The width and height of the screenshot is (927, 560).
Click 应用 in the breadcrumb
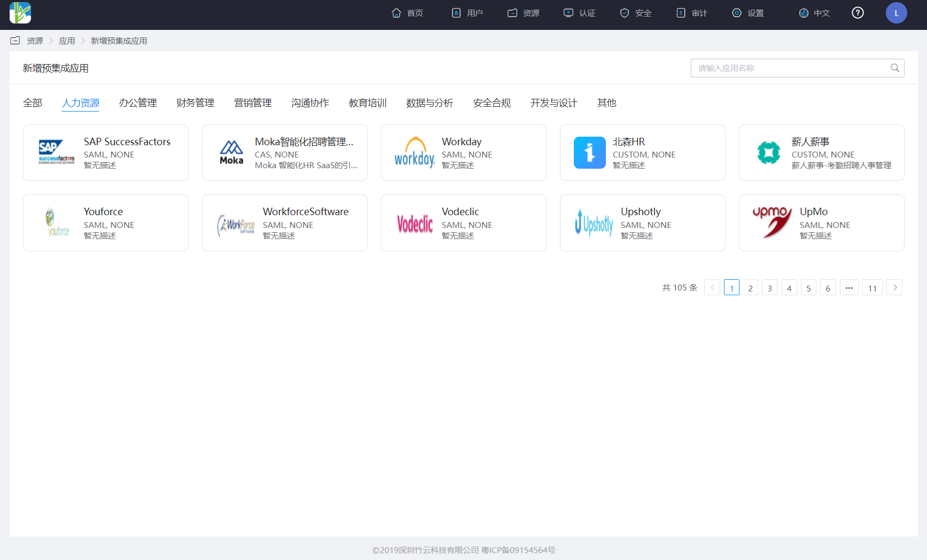[x=67, y=41]
